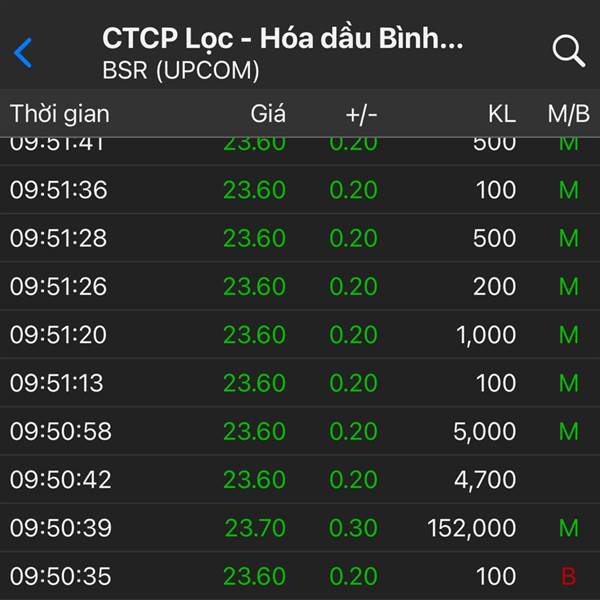Tap the 200 volume at 09:51:26
The height and width of the screenshot is (600, 600).
click(x=494, y=286)
